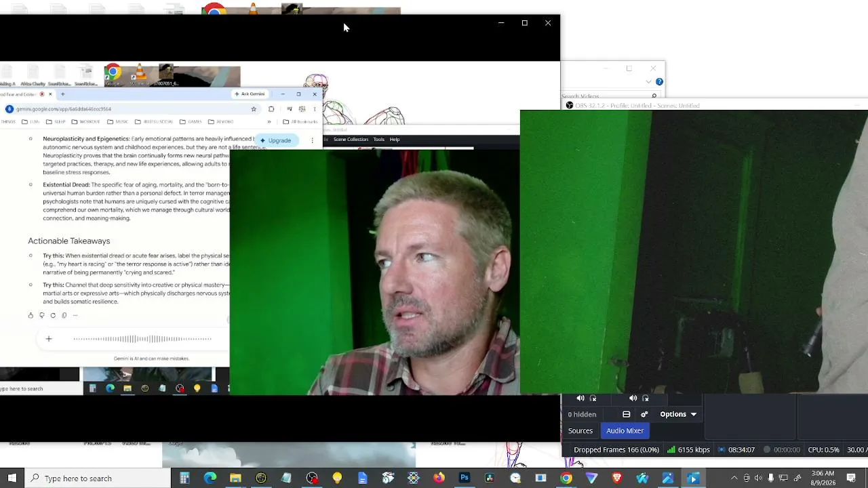
Task: Click the 'Actionable Takeaways' heading
Action: [x=69, y=241]
